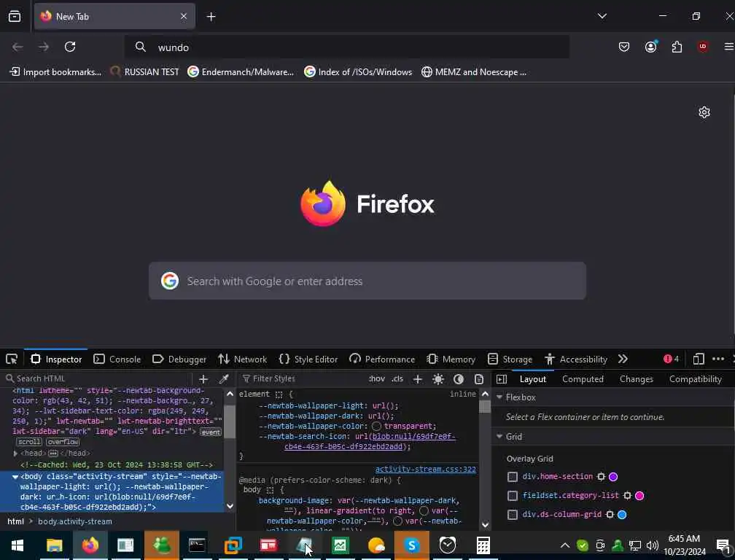Click the search magnifier in the address bar
The height and width of the screenshot is (560, 735).
point(140,47)
